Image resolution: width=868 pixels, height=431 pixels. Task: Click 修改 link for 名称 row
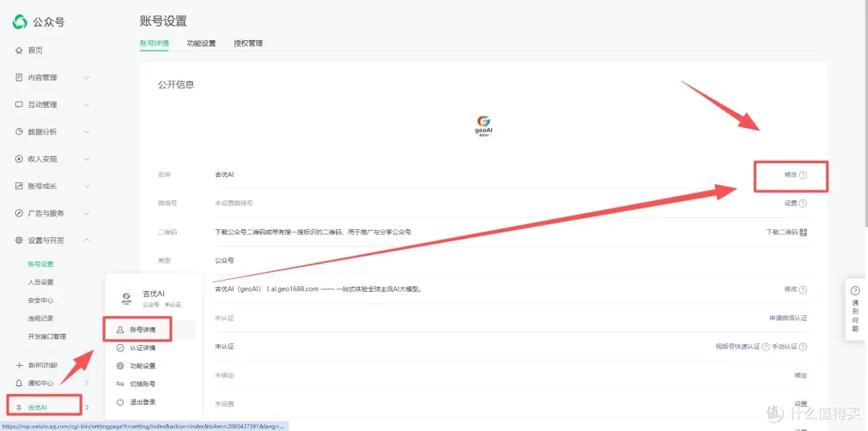click(x=791, y=174)
